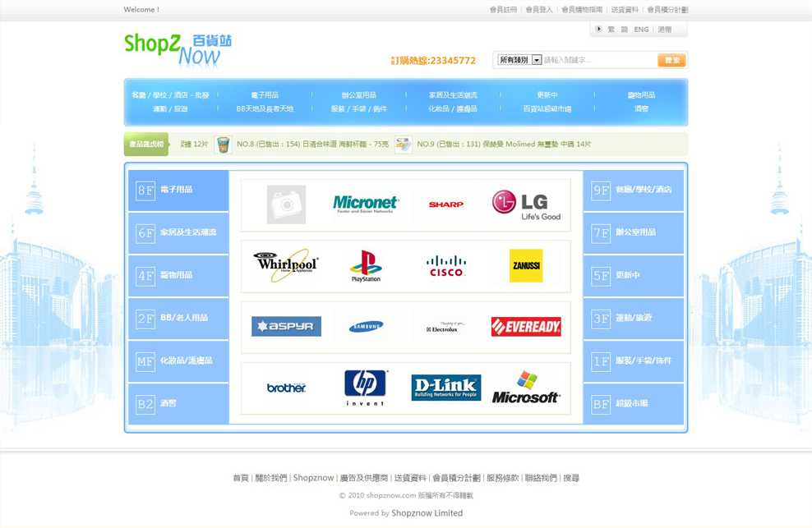Viewport: 812px width, 528px height.
Task: Open 送貨資料 link in the top bar
Action: 625,9
